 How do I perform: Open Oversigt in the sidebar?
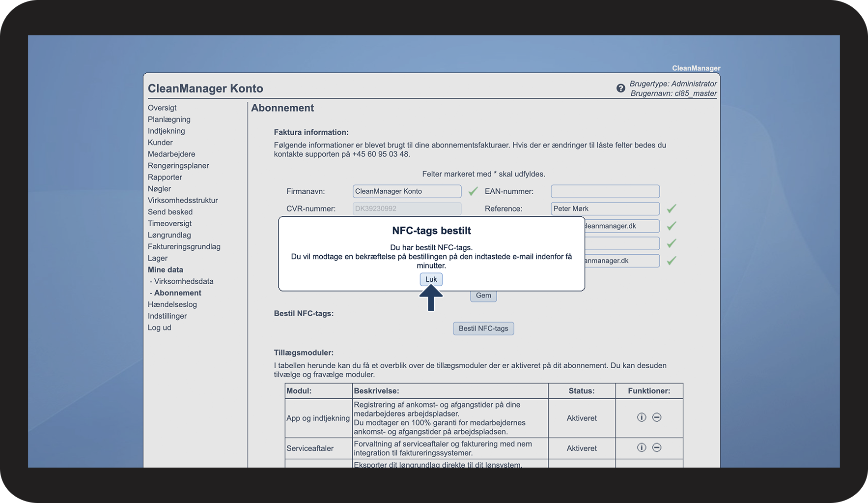click(162, 108)
